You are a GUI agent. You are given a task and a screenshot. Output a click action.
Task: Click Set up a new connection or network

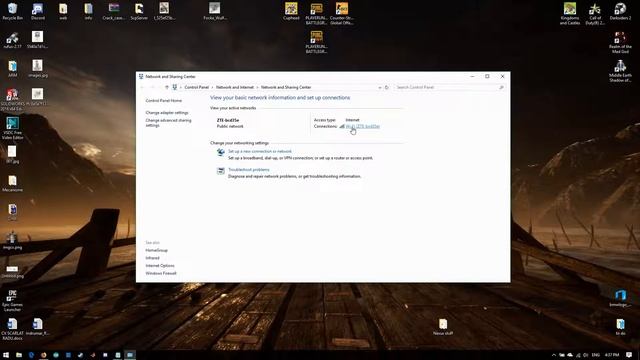pos(260,151)
